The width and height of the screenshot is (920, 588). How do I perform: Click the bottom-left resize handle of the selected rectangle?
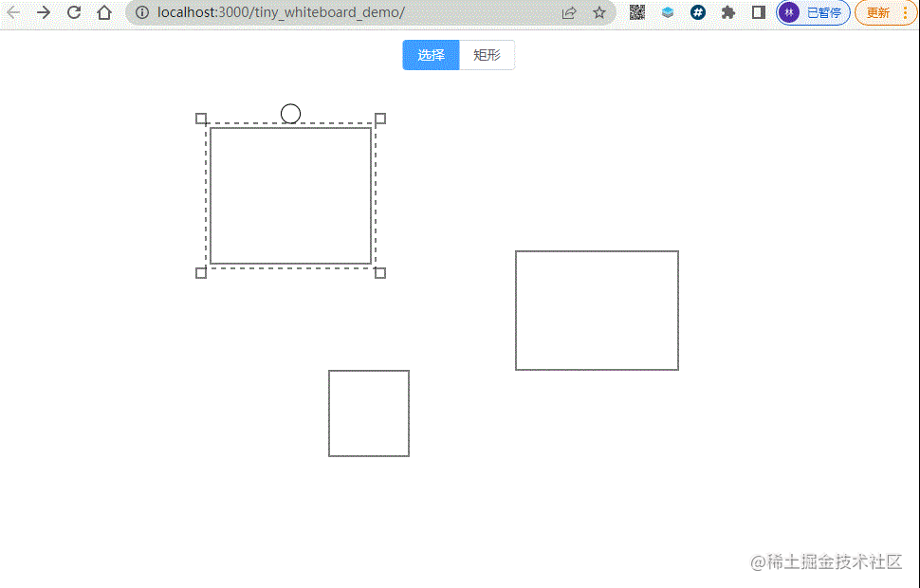point(201,273)
